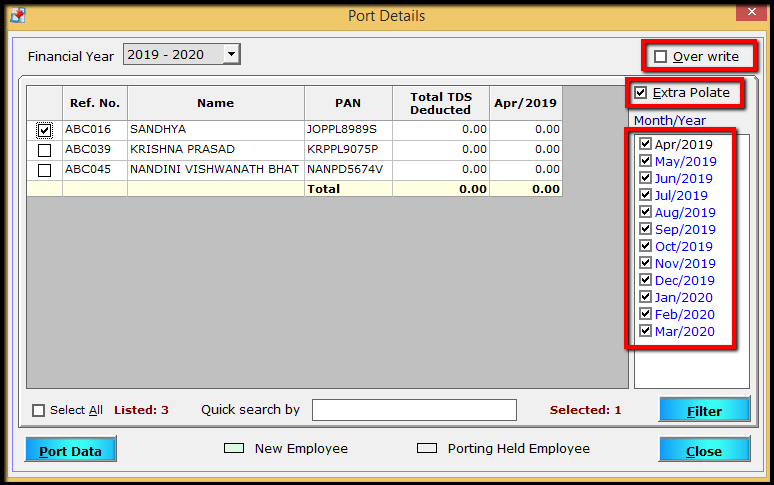This screenshot has width=774, height=485.
Task: Click the Filter button
Action: point(704,410)
